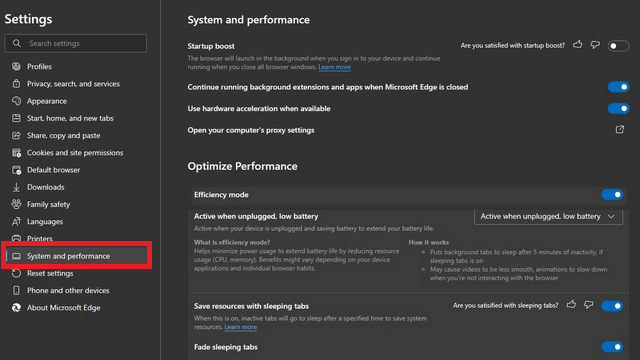Turn off hardware acceleration toggle
640x360 pixels.
coord(618,109)
